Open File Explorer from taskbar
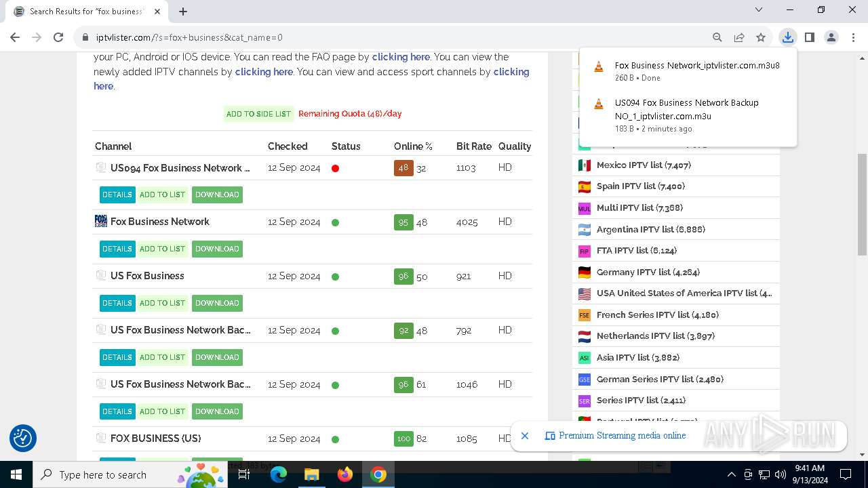This screenshot has width=868, height=488. pos(311,474)
